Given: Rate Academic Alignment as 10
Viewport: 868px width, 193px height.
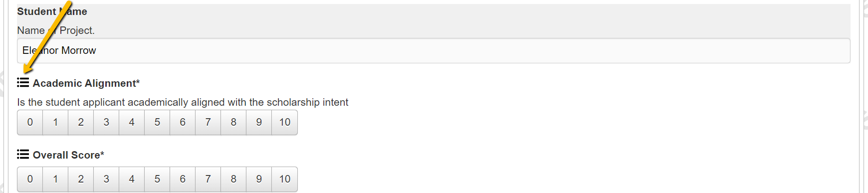Looking at the screenshot, I should click(x=285, y=123).
